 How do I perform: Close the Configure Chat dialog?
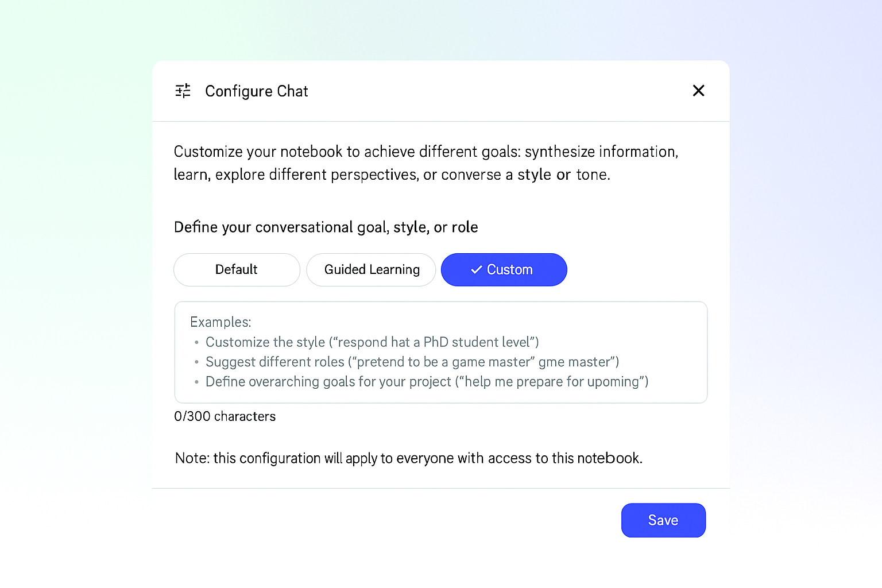coord(698,91)
